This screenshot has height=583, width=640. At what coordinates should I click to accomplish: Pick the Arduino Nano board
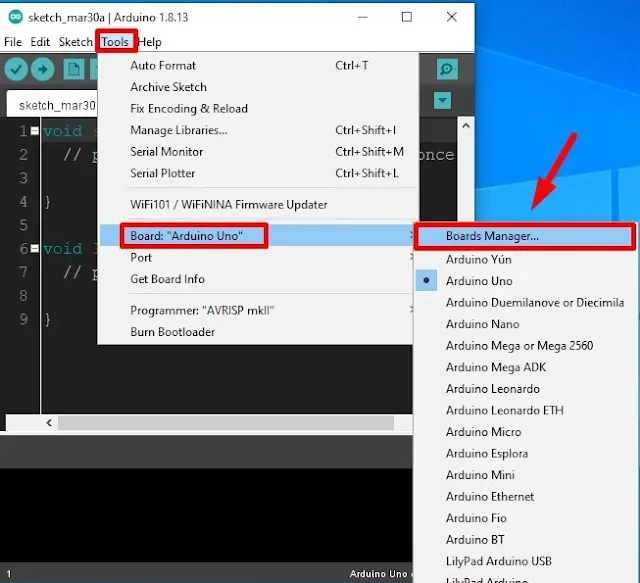[x=525, y=324]
